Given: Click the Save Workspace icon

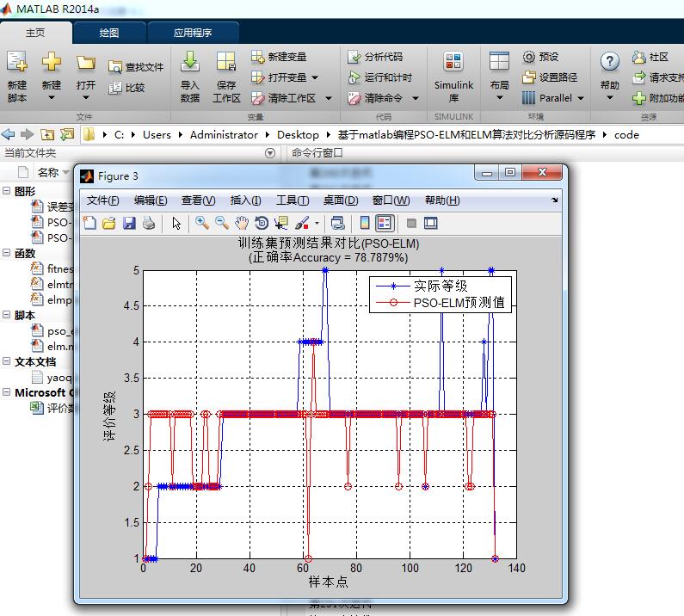Looking at the screenshot, I should [226, 61].
